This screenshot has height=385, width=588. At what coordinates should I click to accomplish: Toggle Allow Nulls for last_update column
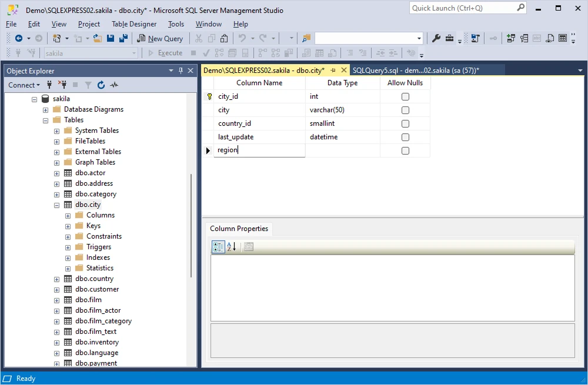pos(405,137)
